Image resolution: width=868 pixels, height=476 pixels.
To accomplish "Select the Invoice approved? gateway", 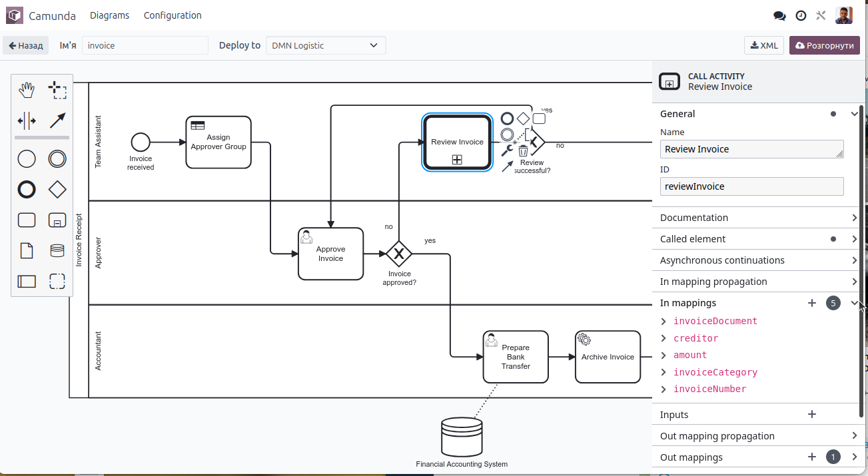I will 399,254.
